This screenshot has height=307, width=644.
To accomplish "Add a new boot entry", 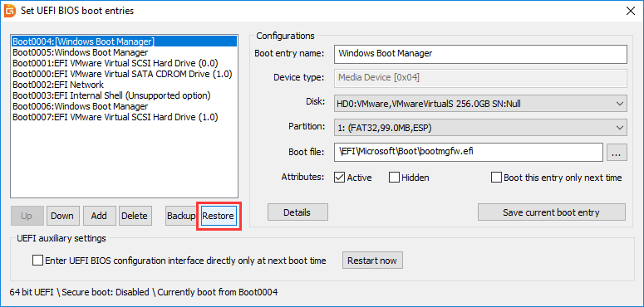I will point(99,216).
